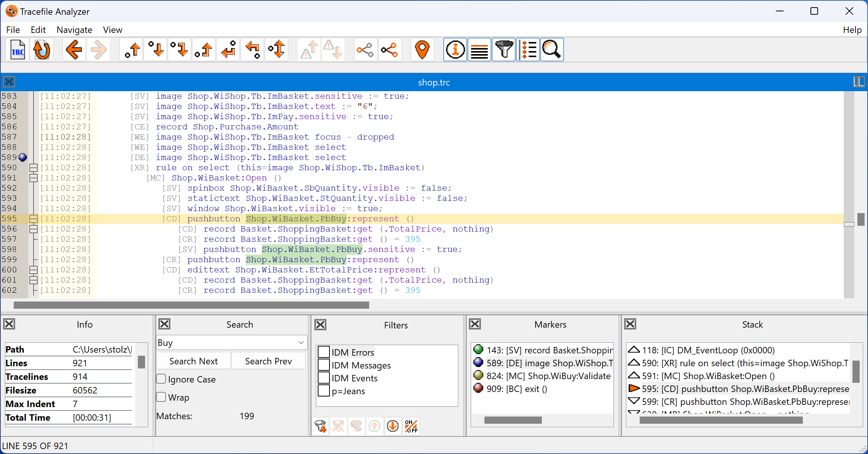Open tracefile with the TRC icon
868x454 pixels.
[18, 50]
